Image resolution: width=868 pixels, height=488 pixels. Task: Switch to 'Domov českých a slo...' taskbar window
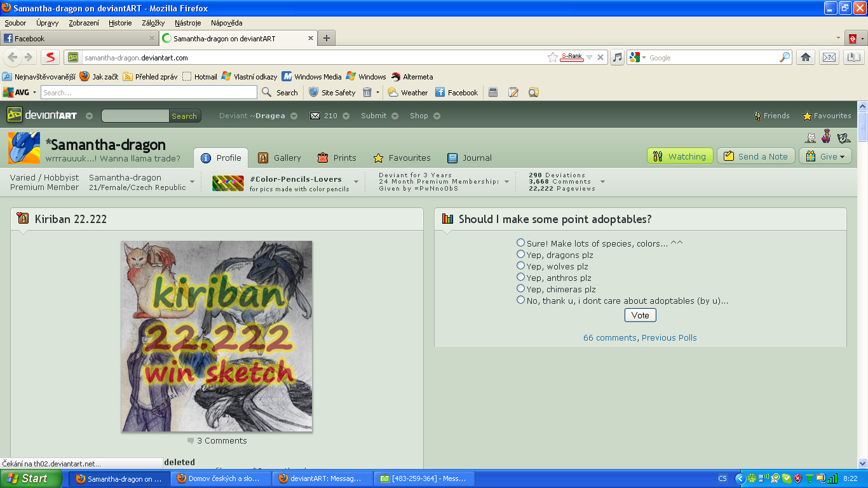(x=220, y=478)
